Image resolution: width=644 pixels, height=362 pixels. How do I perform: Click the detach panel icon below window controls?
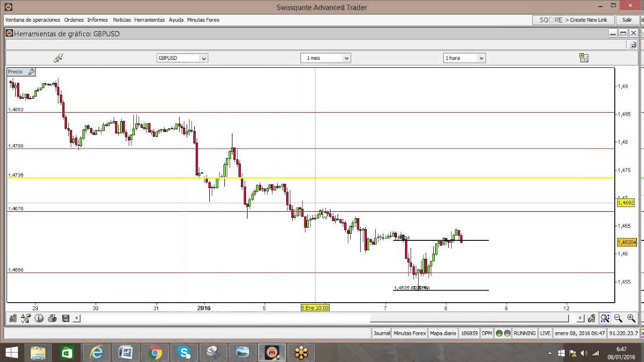(633, 45)
